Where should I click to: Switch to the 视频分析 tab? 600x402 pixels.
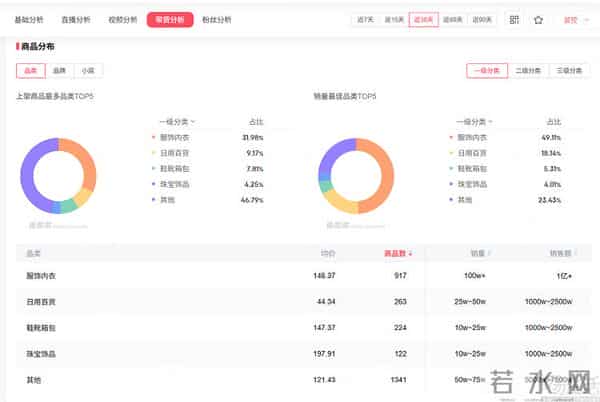(123, 20)
